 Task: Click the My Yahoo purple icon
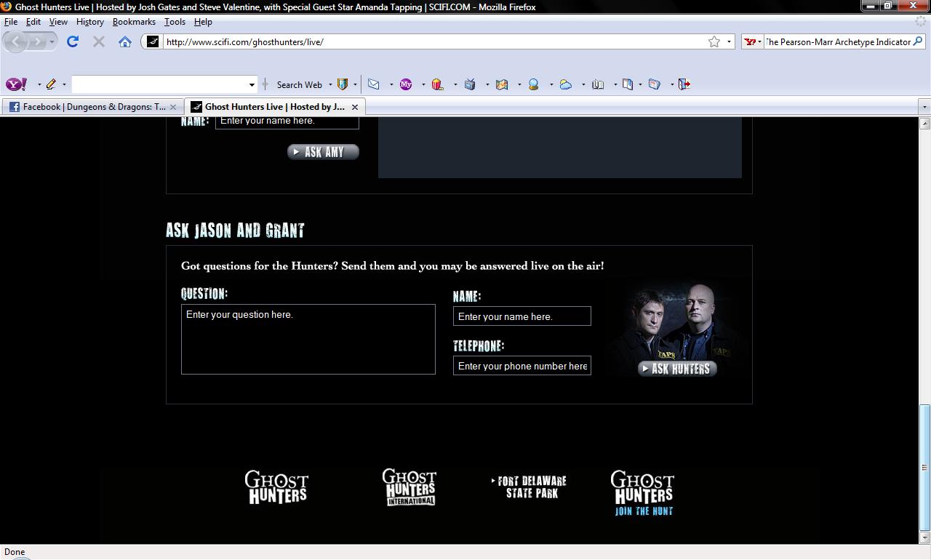pyautogui.click(x=406, y=84)
